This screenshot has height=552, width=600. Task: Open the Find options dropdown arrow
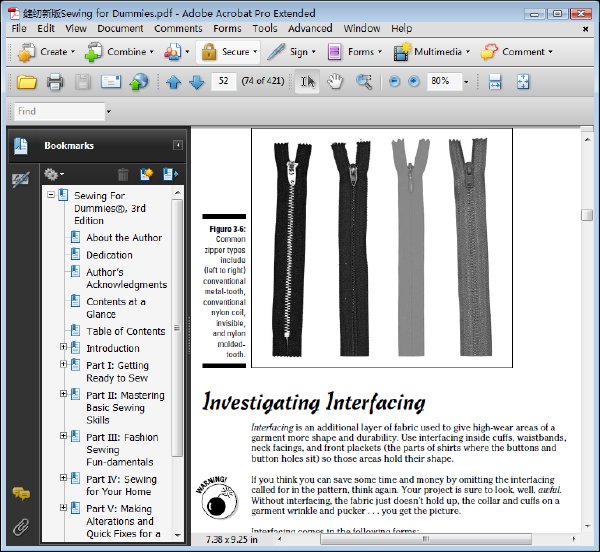pos(109,112)
